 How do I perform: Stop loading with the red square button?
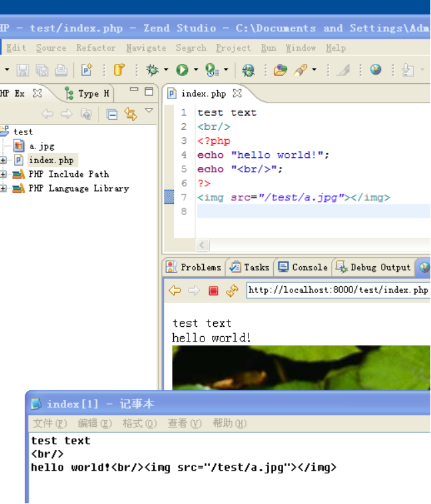pyautogui.click(x=213, y=291)
